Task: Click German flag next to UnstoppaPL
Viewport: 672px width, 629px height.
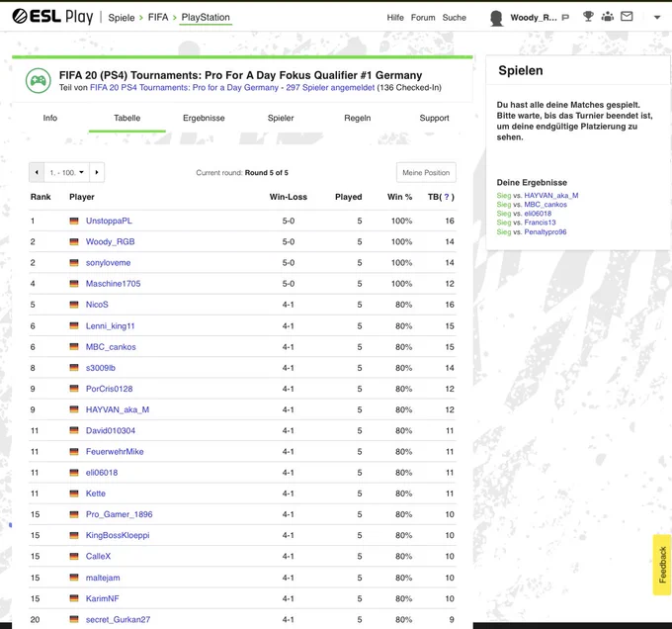Action: (x=74, y=221)
